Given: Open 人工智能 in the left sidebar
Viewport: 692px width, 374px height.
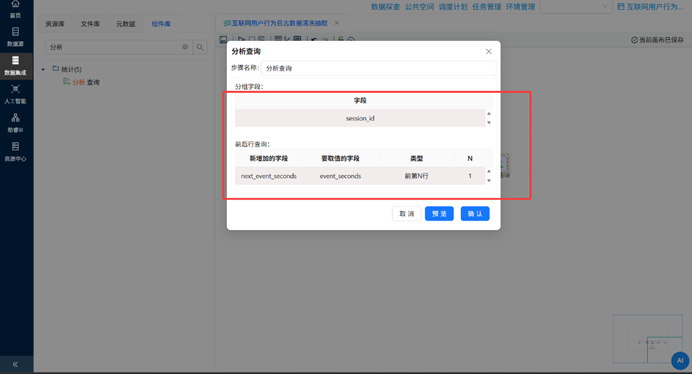Looking at the screenshot, I should click(x=15, y=94).
